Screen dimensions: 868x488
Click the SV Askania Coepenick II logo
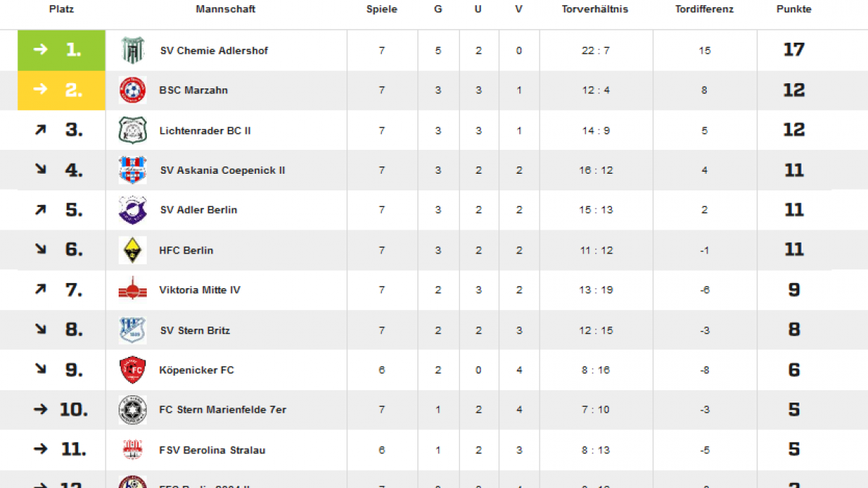(x=132, y=170)
